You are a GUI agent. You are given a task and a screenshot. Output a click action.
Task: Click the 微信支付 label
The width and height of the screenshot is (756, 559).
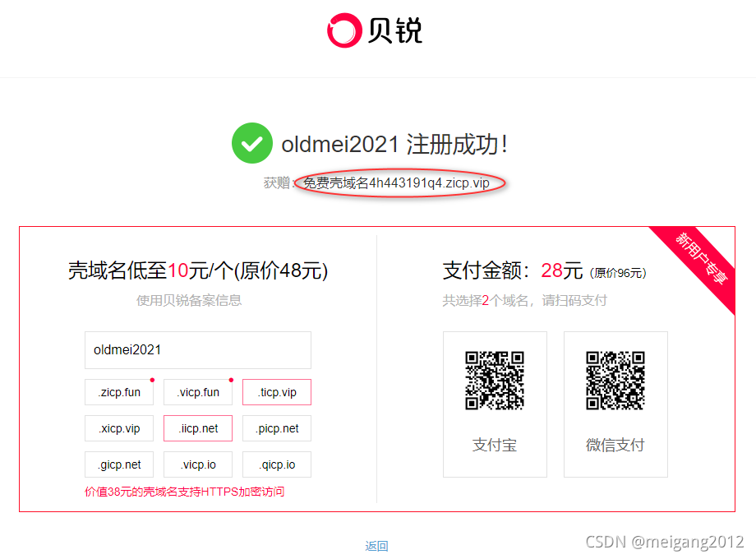[x=615, y=445]
